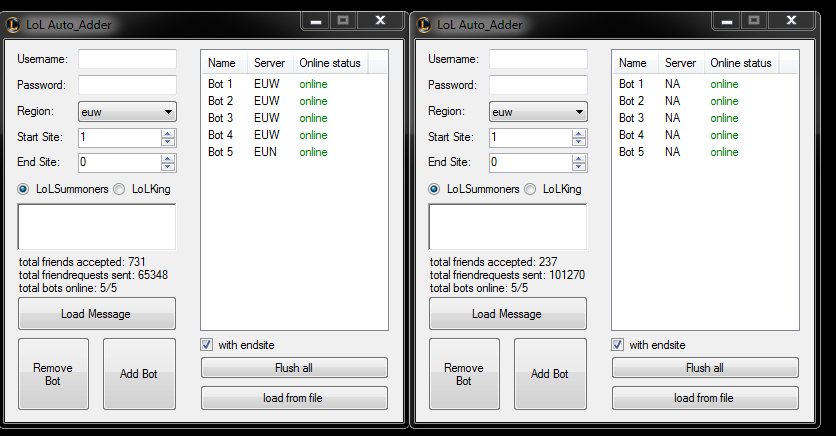Viewport: 836px width, 436px height.
Task: Increase End Site value in right window
Action: tap(579, 158)
